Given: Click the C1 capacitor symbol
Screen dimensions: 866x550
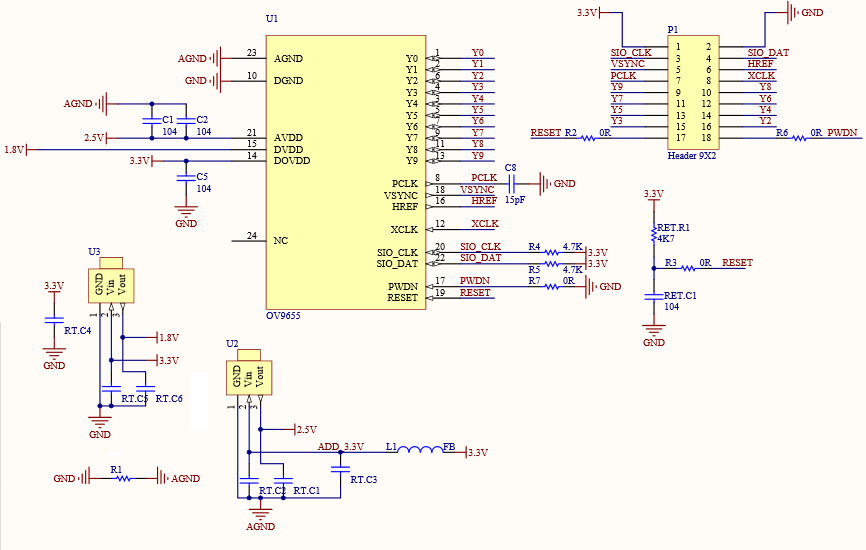Looking at the screenshot, I should [152, 120].
